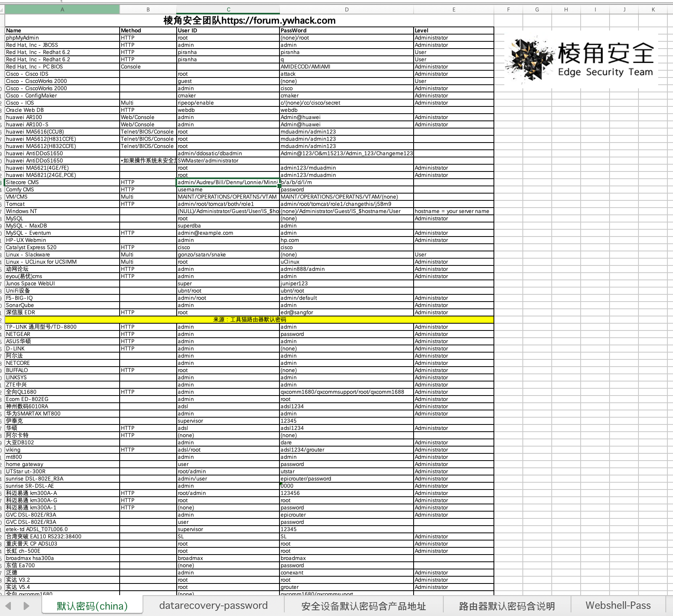673x616 pixels.
Task: Switch to Webshell-Pass sheet tab
Action: pyautogui.click(x=618, y=606)
